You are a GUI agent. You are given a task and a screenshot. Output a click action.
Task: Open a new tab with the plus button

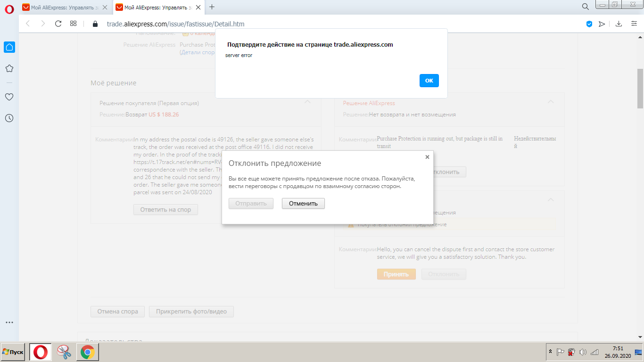[212, 7]
